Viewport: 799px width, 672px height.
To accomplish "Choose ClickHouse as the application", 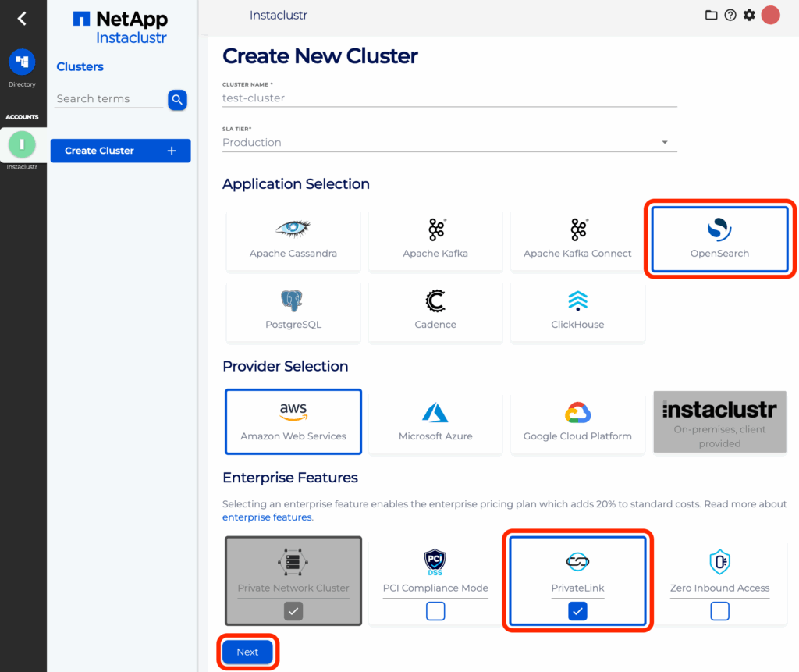I will tap(577, 311).
